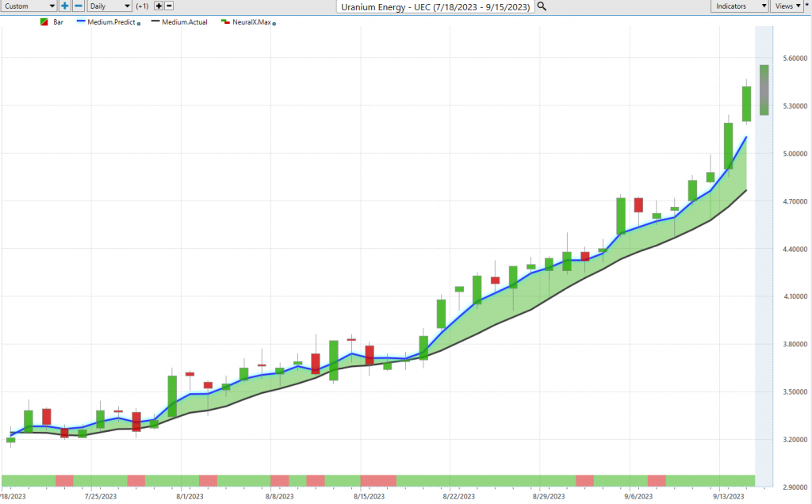Viewport: 812px width, 504px height.
Task: Click the 4.70000 price axis label
Action: tap(795, 201)
